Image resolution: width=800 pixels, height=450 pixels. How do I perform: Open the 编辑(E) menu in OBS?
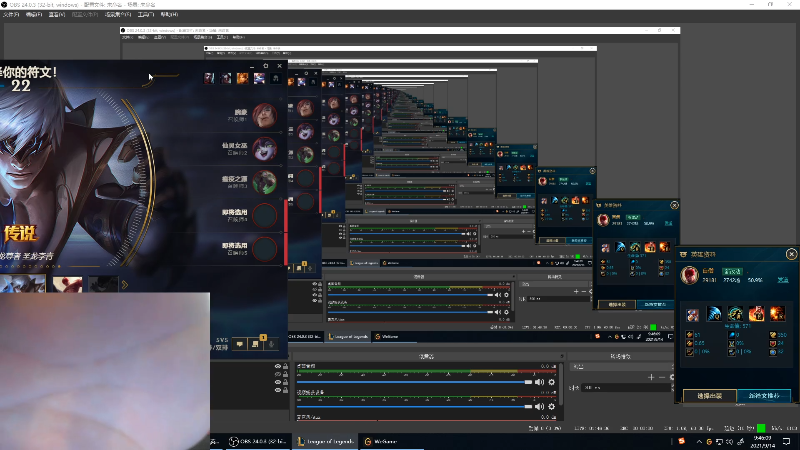[34, 15]
